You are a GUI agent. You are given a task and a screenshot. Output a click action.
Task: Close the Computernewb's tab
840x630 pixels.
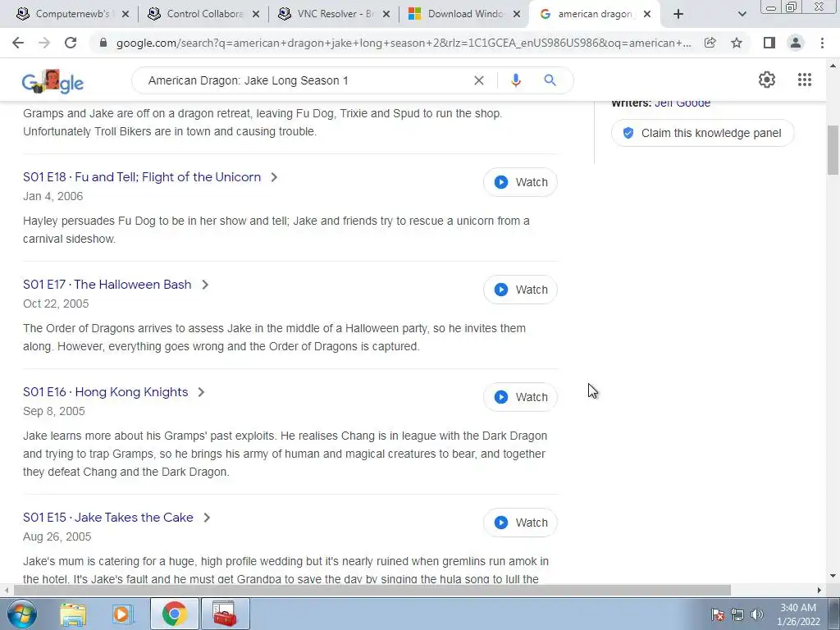click(126, 14)
